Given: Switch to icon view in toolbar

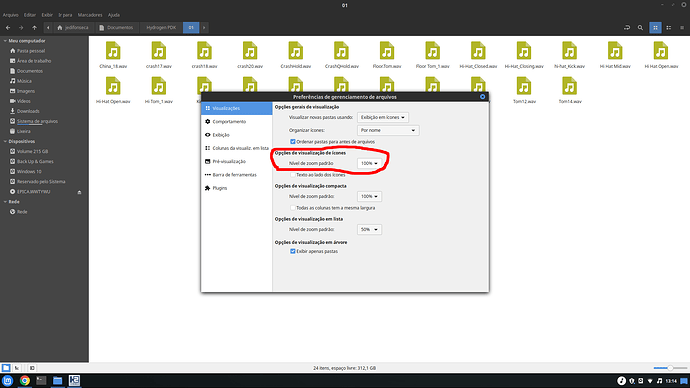Looking at the screenshot, I should click(x=655, y=28).
